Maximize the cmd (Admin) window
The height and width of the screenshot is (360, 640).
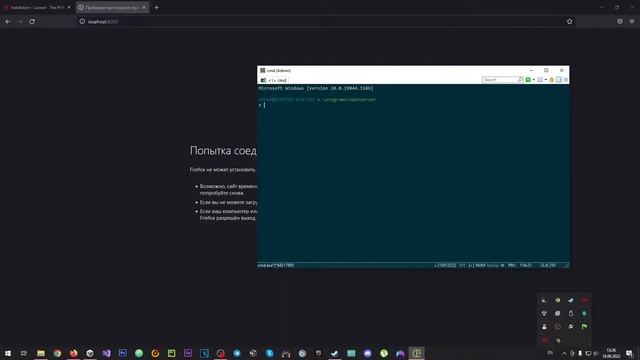coord(546,70)
